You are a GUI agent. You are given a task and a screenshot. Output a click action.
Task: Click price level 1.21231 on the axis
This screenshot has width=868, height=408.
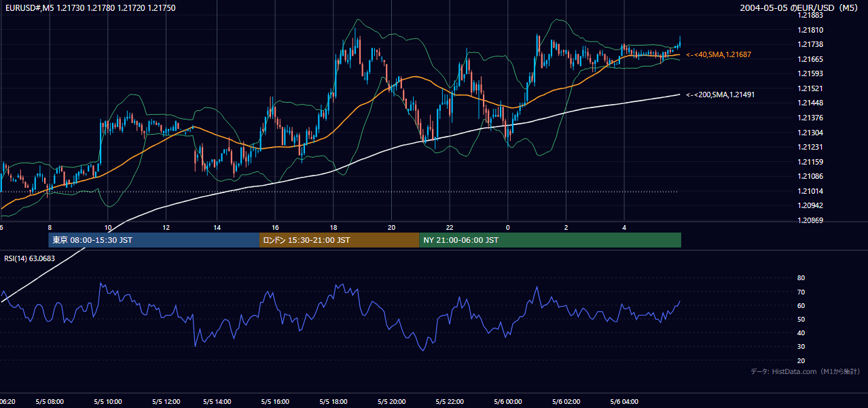[811, 147]
